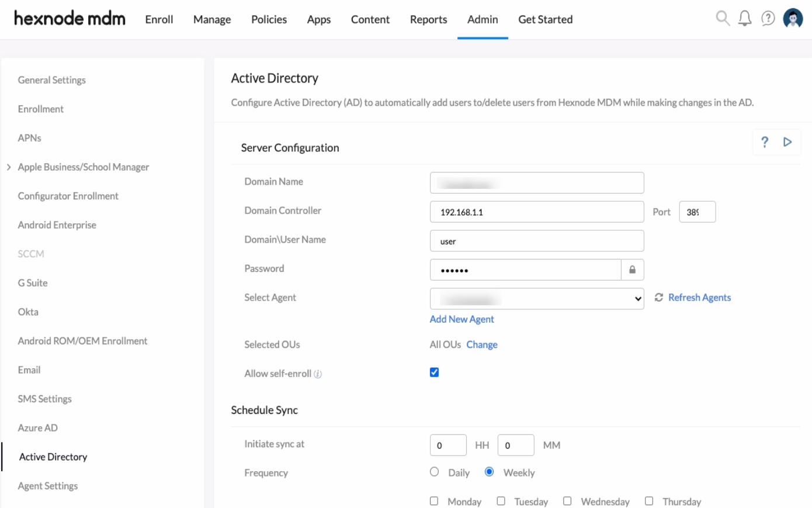Expand Apple Business/School Manager chevron
The height and width of the screenshot is (508, 812).
pos(9,167)
